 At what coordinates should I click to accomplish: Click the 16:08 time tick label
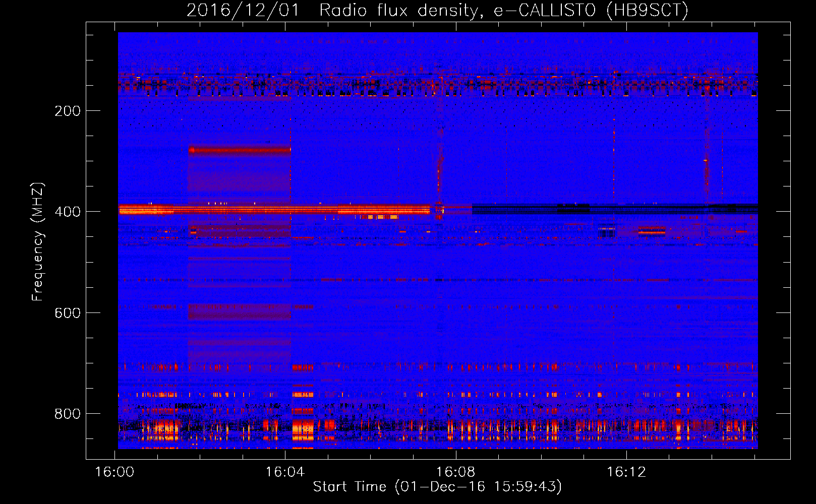coord(455,472)
